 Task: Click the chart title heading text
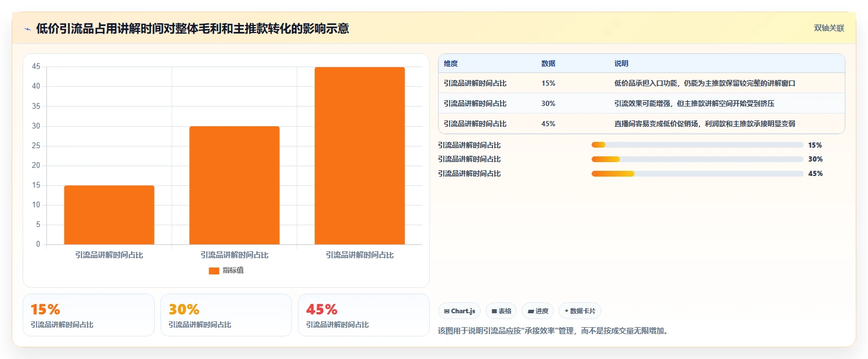(x=192, y=29)
